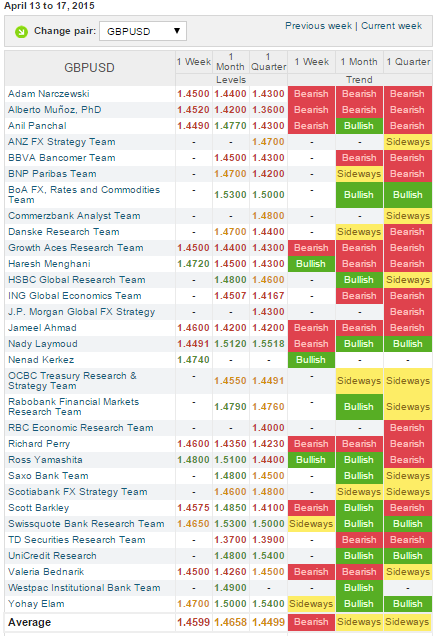Open BoA FX, Rates and Commodities Team
This screenshot has height=636, width=441.
point(84,195)
